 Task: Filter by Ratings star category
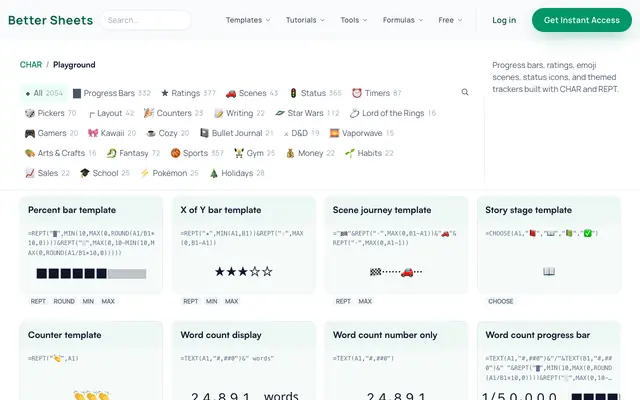point(188,93)
